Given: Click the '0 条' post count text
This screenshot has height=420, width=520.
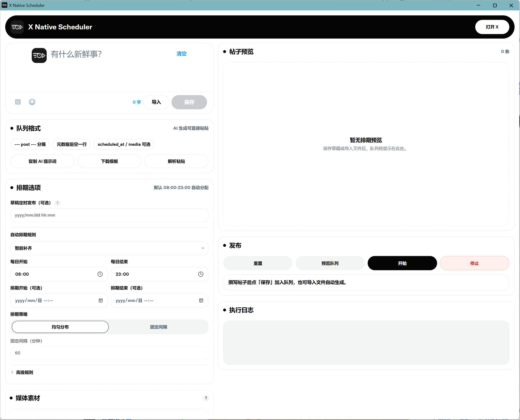Looking at the screenshot, I should (505, 51).
